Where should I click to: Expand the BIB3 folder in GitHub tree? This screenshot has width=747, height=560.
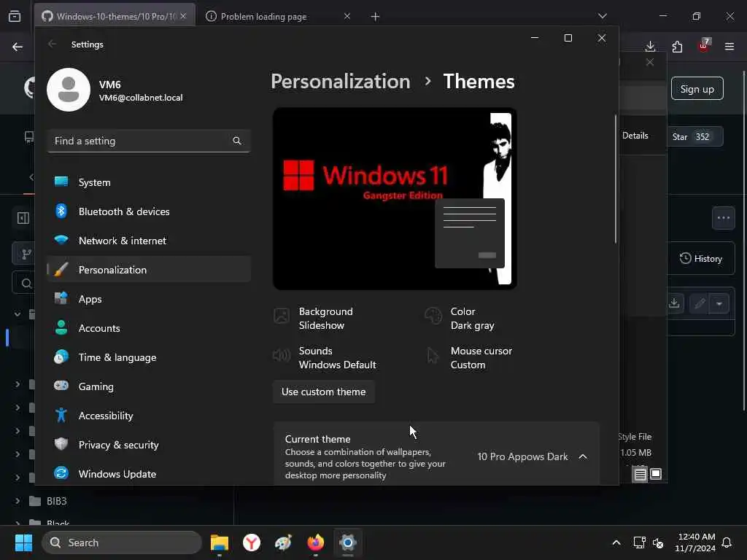(x=18, y=501)
